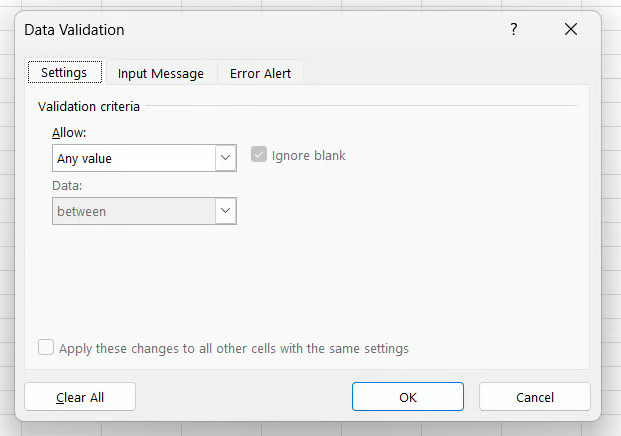The image size is (621, 436).
Task: Open the Input Message tab
Action: [x=160, y=73]
